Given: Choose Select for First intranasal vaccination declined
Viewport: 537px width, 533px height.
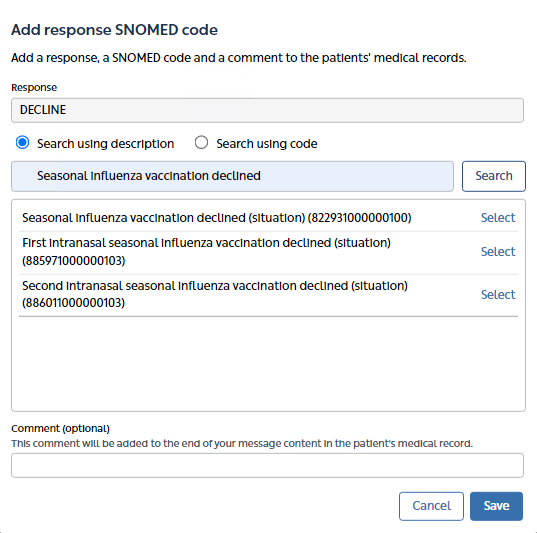Looking at the screenshot, I should pos(498,251).
